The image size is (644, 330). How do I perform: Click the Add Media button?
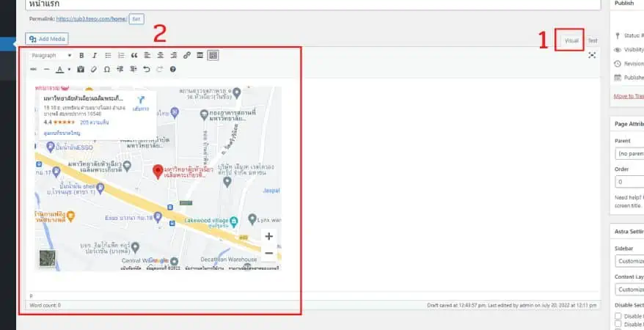click(x=47, y=39)
